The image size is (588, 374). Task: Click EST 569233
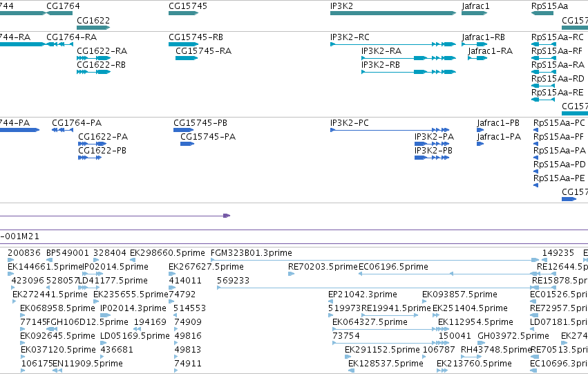(x=379, y=288)
